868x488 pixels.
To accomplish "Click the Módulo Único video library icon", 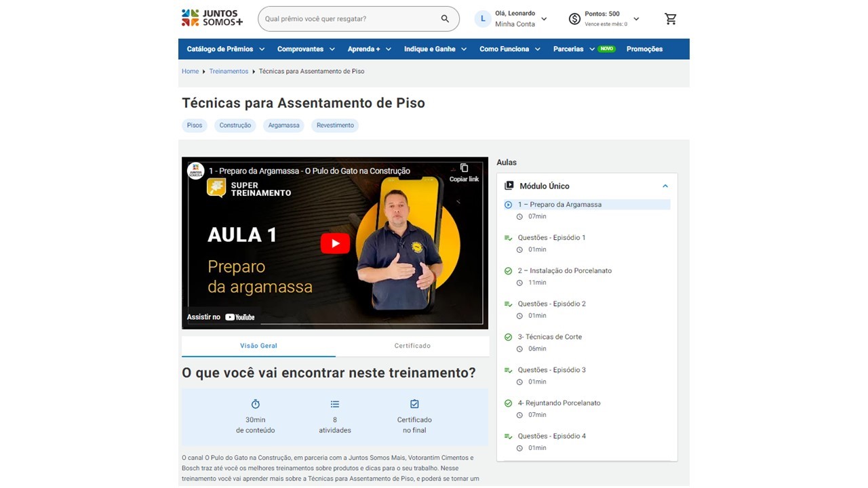I will pos(509,186).
